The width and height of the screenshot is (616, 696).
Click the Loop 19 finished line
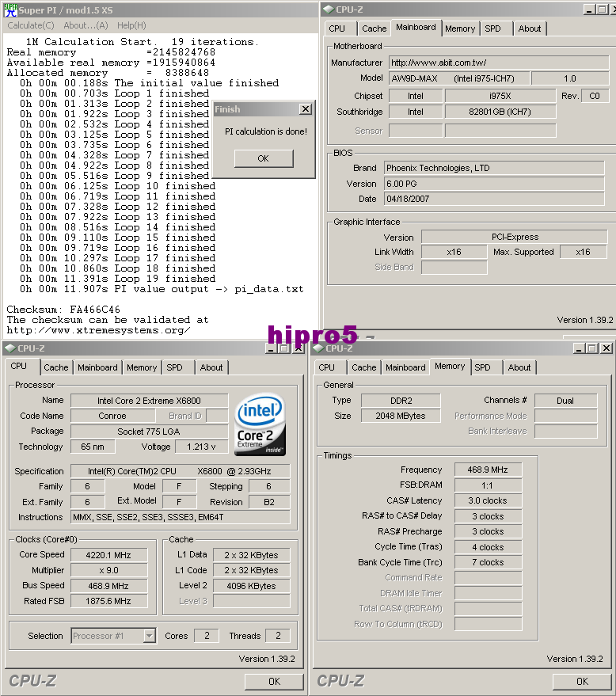pos(118,279)
